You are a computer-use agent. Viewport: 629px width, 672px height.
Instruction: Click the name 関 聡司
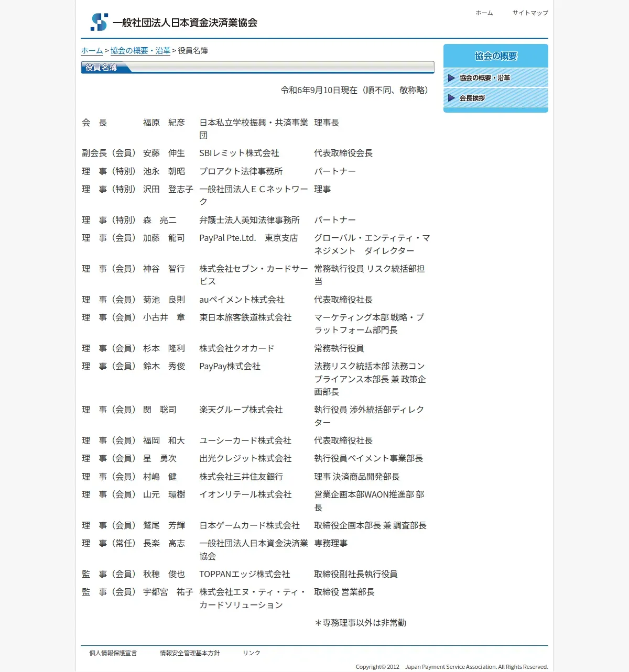[160, 410]
